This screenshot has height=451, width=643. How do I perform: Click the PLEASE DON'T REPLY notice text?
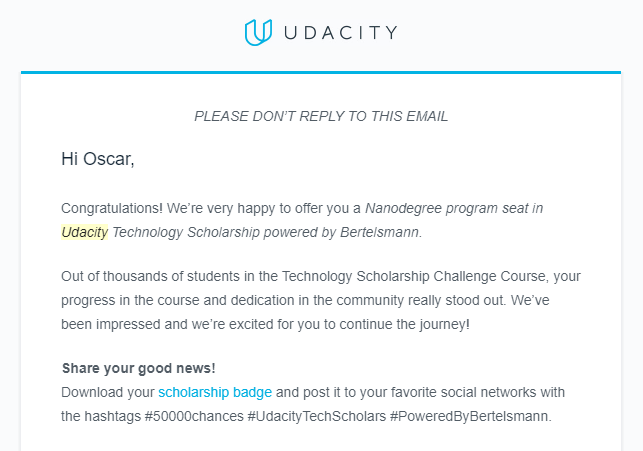coord(320,116)
